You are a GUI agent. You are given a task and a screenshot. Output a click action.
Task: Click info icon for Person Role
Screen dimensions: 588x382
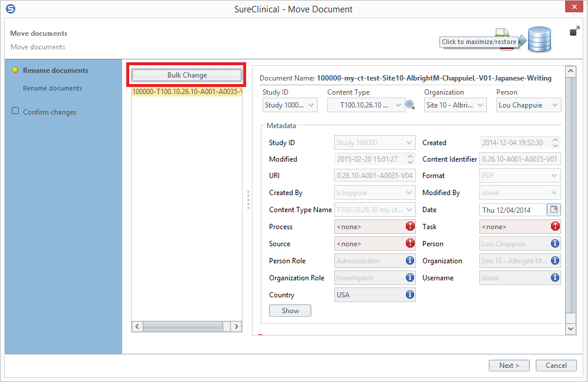coord(410,260)
